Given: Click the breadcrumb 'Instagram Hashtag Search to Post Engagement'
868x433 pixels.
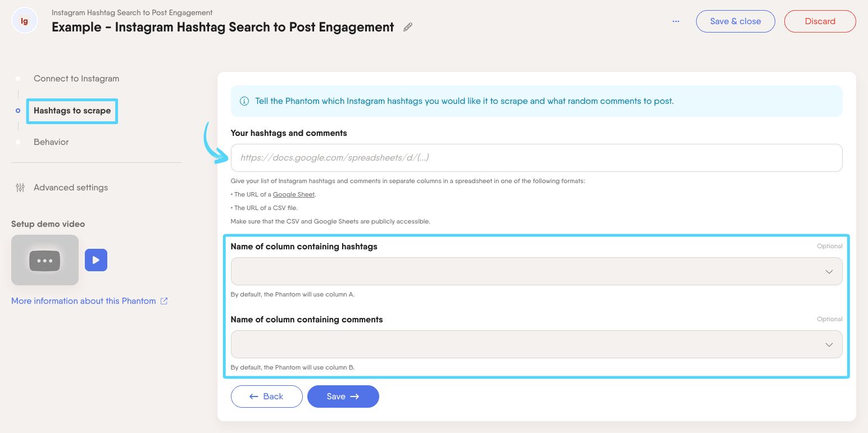Looking at the screenshot, I should (132, 12).
